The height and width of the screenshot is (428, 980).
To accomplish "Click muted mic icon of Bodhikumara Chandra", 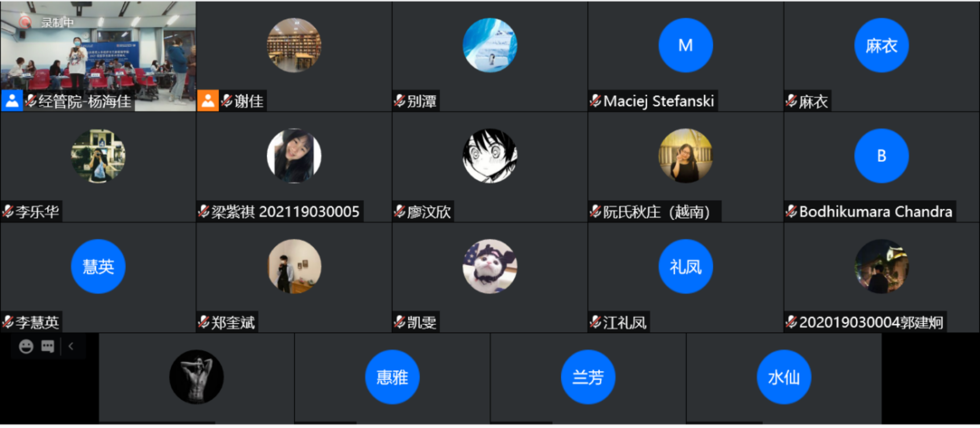I will (x=791, y=212).
